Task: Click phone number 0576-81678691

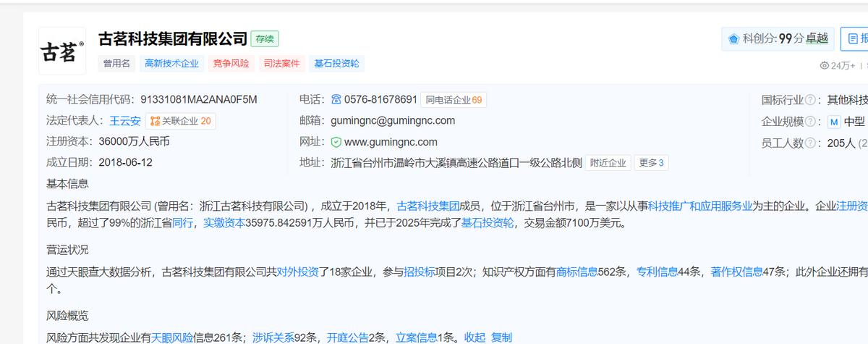Action: click(x=380, y=99)
